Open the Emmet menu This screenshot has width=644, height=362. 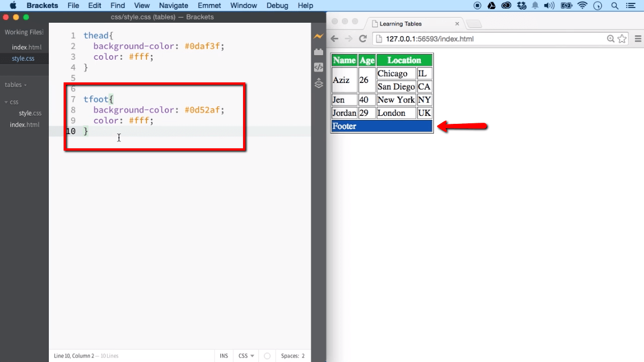click(x=209, y=5)
